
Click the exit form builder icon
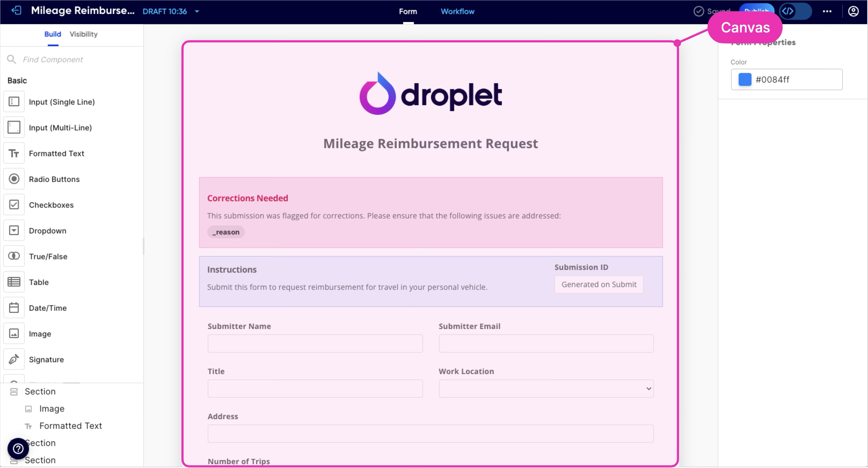tap(16, 11)
